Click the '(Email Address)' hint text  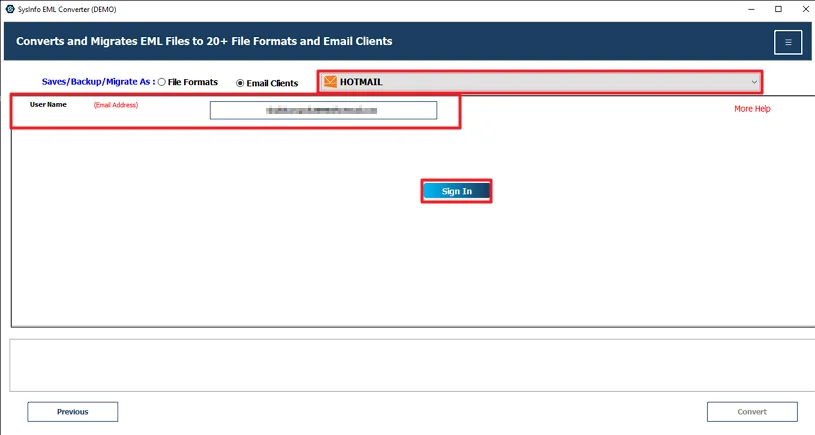[116, 105]
